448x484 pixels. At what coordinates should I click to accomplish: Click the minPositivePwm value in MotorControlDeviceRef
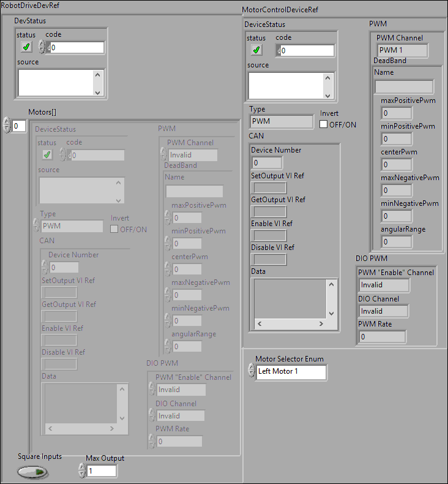click(x=397, y=139)
